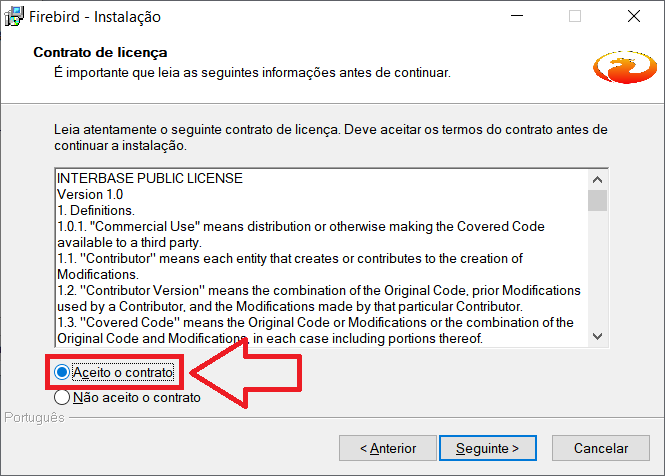Image resolution: width=665 pixels, height=476 pixels.
Task: Click the disabled maximize window button
Action: click(575, 17)
